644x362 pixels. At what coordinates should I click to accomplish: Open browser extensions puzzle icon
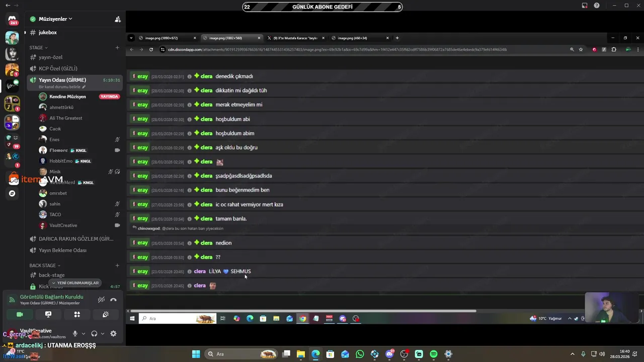click(613, 50)
